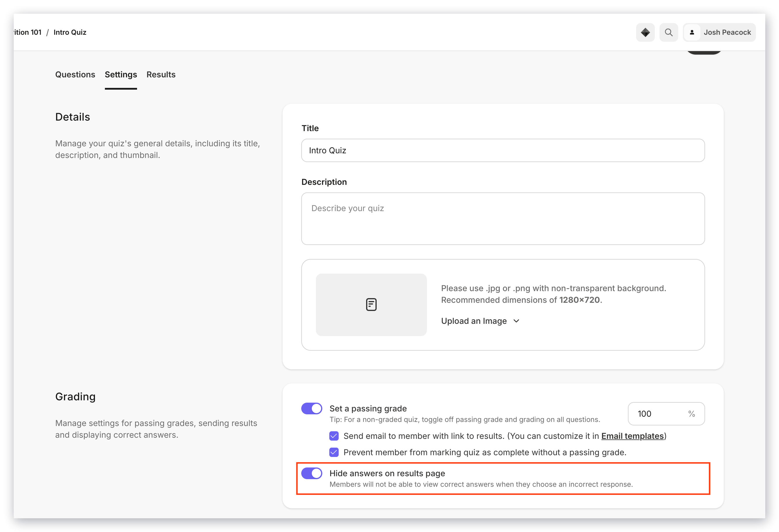This screenshot has width=779, height=532.
Task: Click the recommended dimensions 1280×720 text
Action: tap(579, 300)
